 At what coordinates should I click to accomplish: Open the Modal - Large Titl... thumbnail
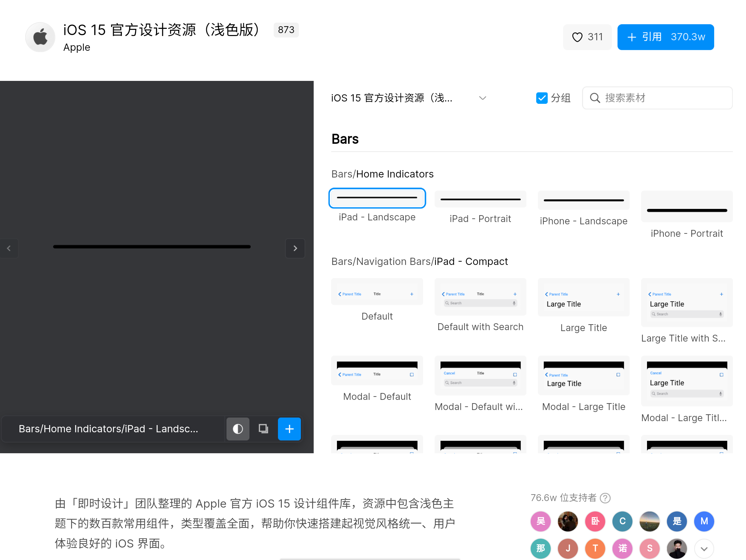(687, 381)
